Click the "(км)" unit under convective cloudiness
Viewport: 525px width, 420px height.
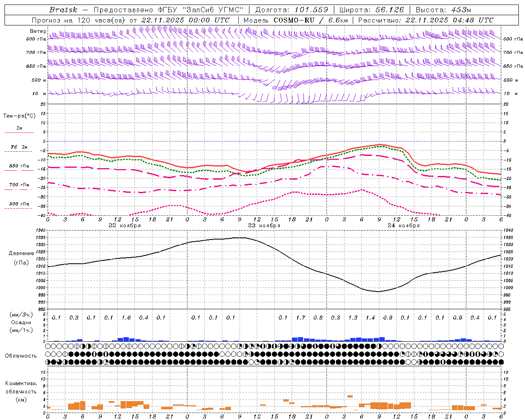pyautogui.click(x=21, y=399)
